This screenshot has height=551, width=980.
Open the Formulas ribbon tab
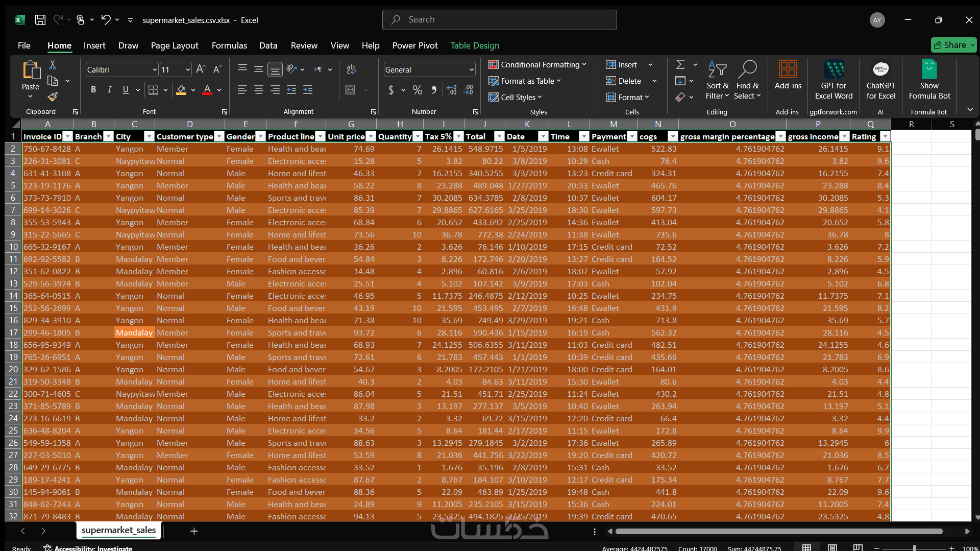(229, 45)
